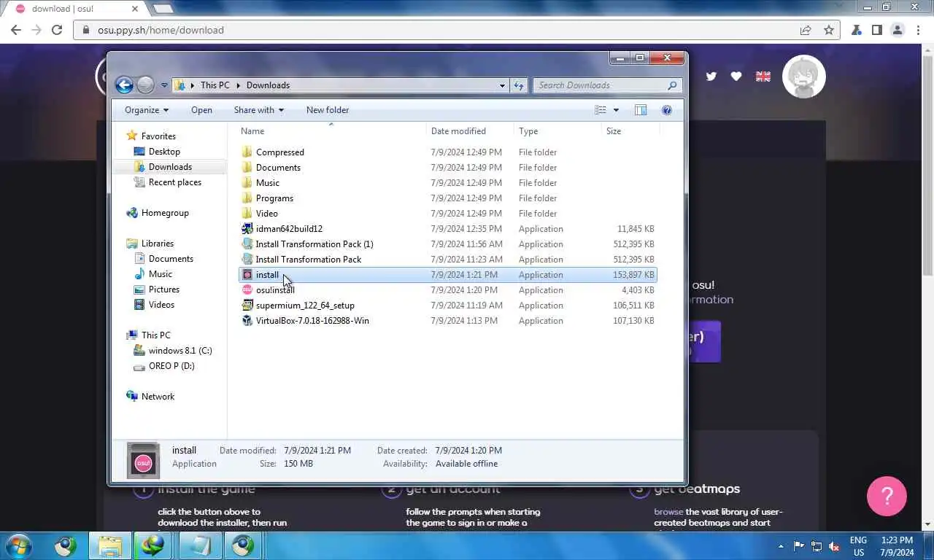Click the Downloads breadcrumb segment

pyautogui.click(x=268, y=85)
